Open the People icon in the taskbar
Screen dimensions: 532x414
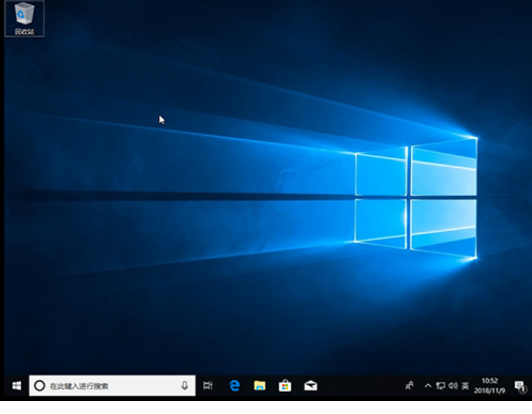(409, 385)
